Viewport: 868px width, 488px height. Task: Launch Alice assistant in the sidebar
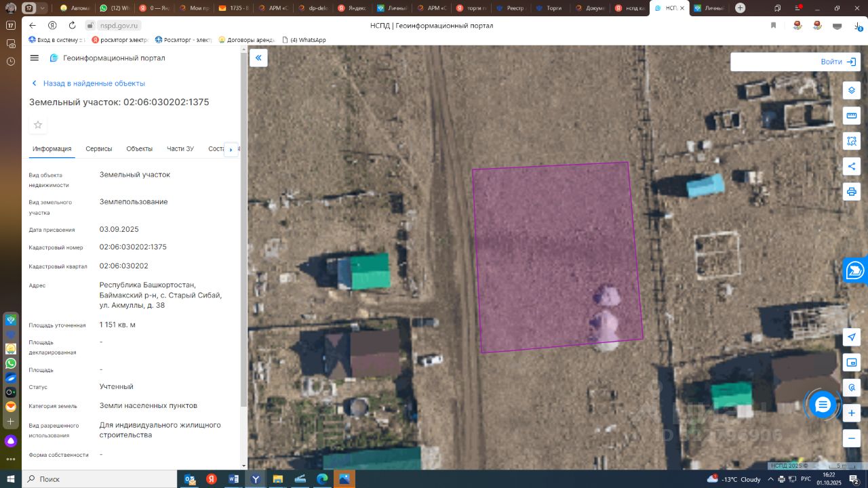pyautogui.click(x=11, y=441)
